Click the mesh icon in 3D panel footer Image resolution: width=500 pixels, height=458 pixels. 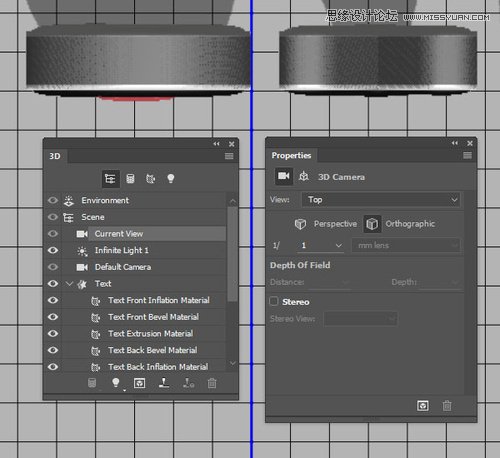92,383
